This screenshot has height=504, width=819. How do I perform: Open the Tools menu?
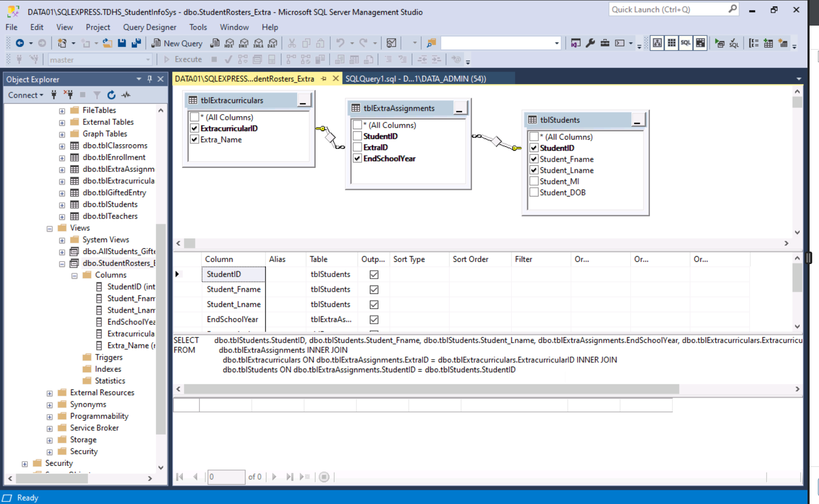pos(198,27)
